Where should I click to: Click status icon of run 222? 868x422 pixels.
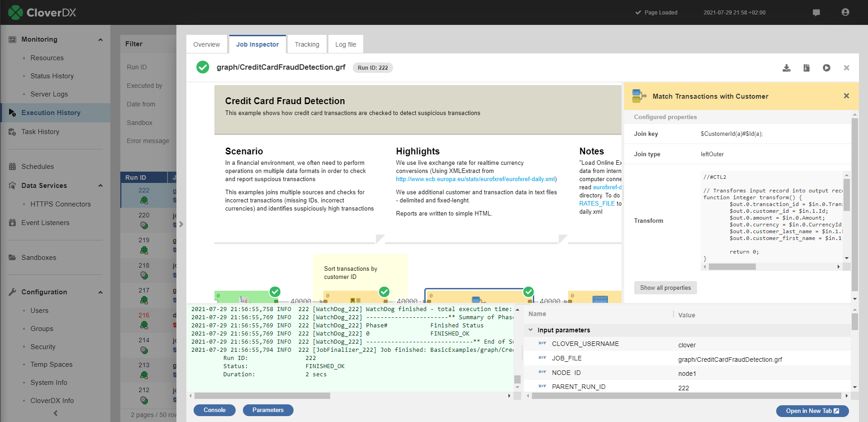144,200
